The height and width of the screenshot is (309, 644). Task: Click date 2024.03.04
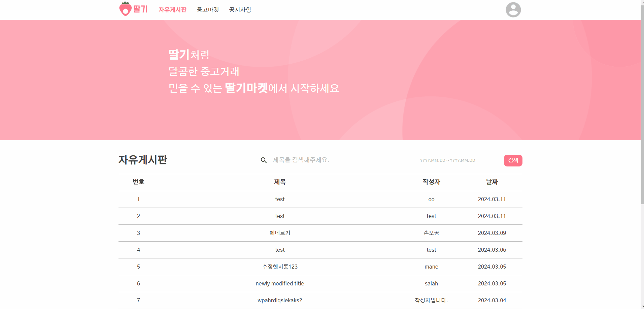point(492,301)
